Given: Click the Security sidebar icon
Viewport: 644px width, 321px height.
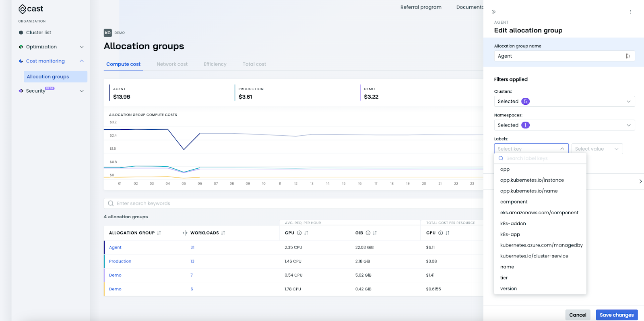Looking at the screenshot, I should click(21, 91).
